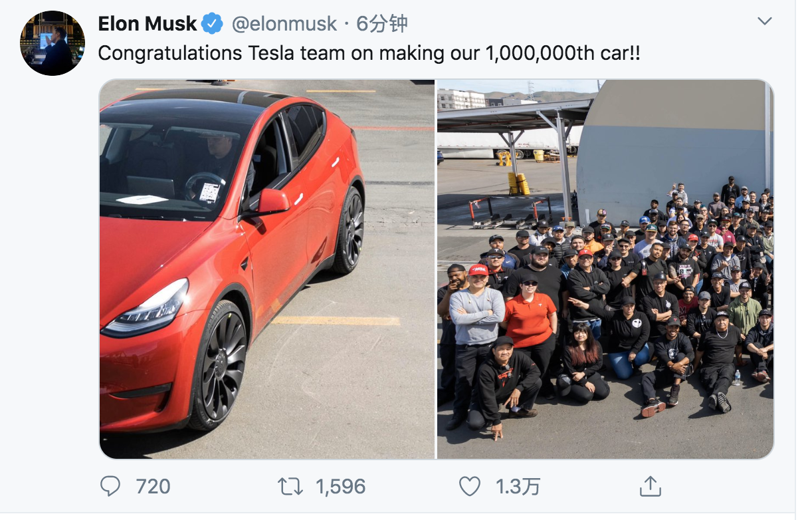The width and height of the screenshot is (812, 520).
Task: Open the Elon Musk display name link
Action: 147,24
